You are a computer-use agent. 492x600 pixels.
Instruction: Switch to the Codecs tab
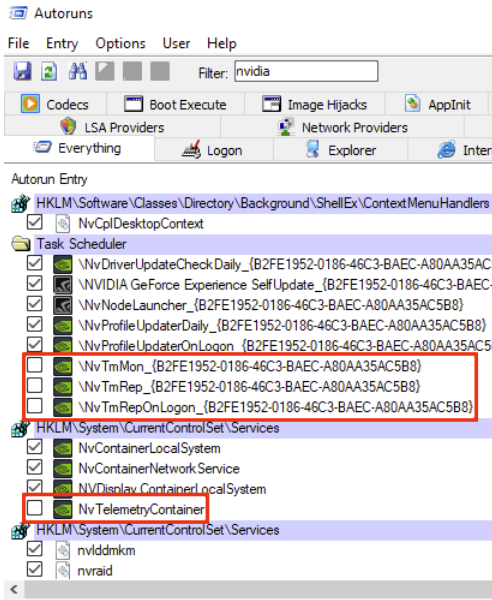[55, 104]
